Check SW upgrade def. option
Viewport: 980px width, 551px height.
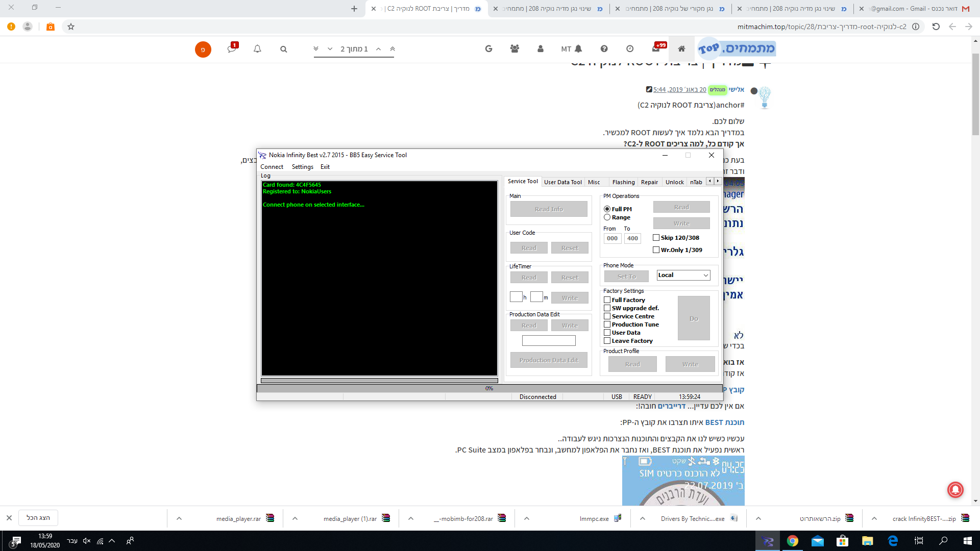[x=607, y=308]
